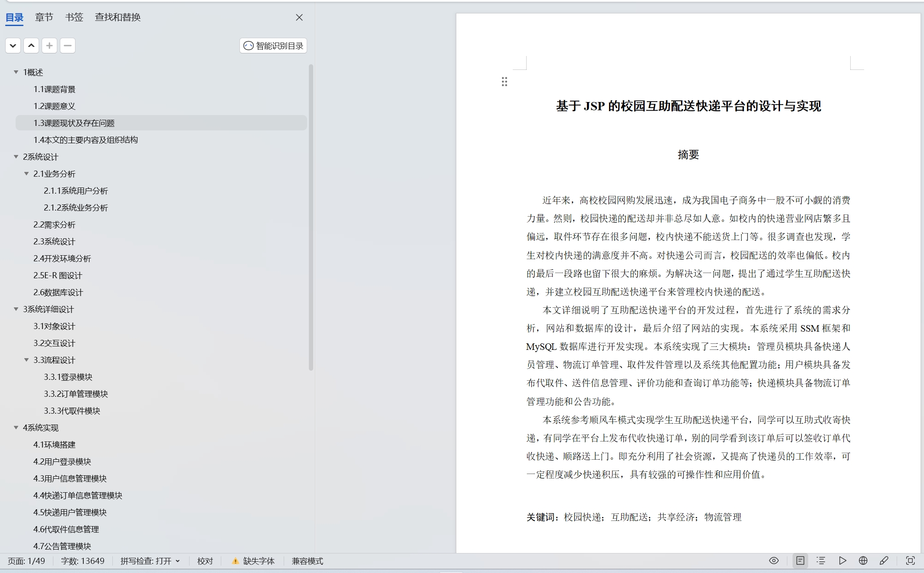Click minus icon to demote heading level
Viewport: 924px width, 573px height.
click(68, 46)
